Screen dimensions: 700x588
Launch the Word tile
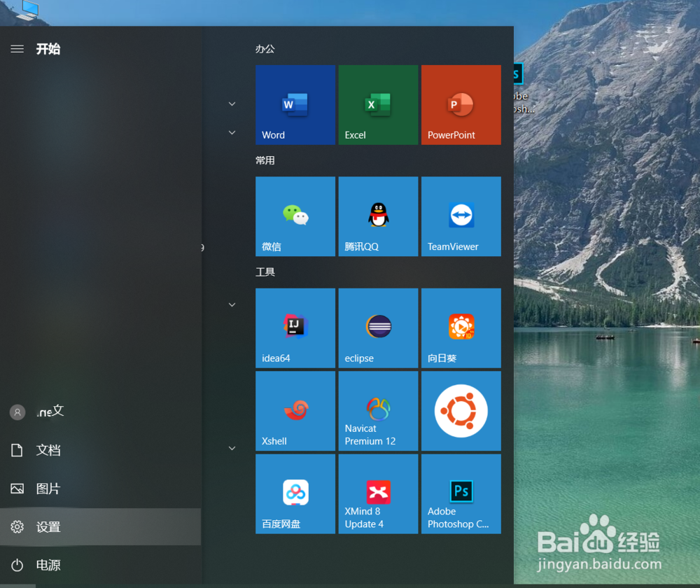click(295, 105)
